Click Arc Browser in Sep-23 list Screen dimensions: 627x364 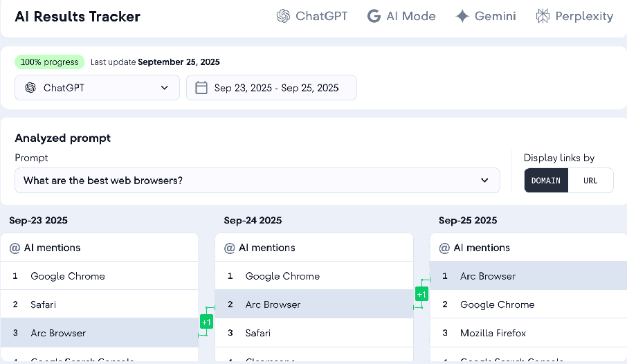coord(99,333)
